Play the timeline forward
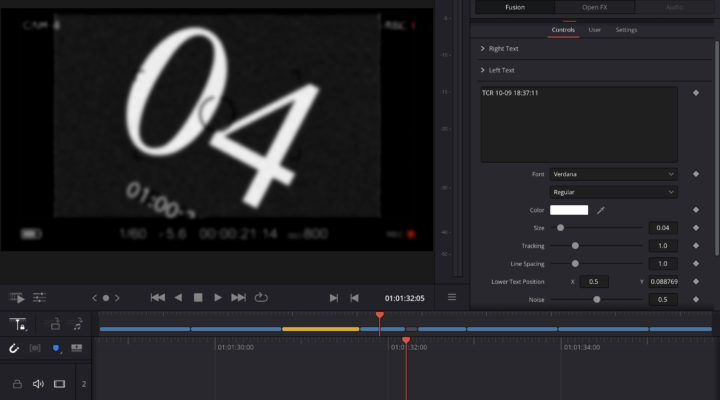Screen dimensions: 720x400 pos(218,298)
